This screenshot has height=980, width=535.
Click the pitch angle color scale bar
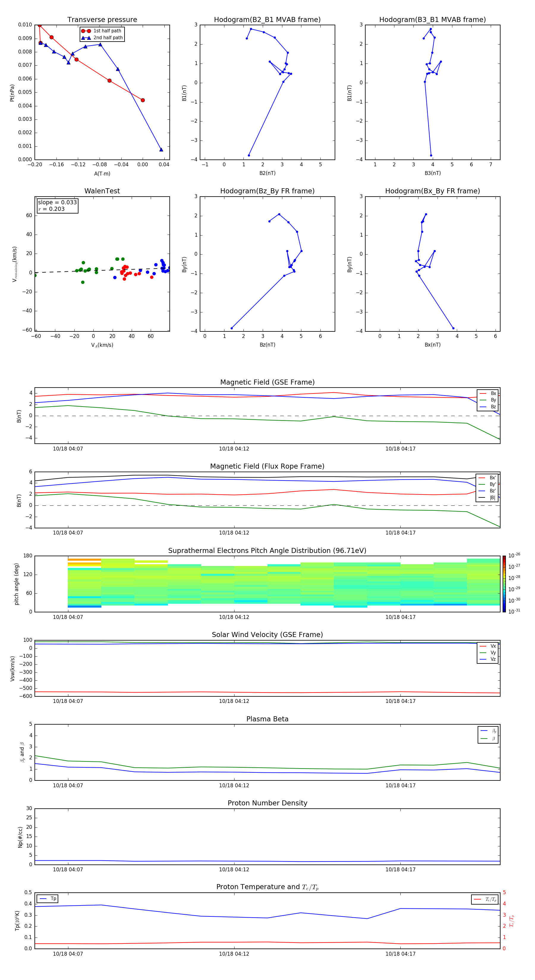504,584
